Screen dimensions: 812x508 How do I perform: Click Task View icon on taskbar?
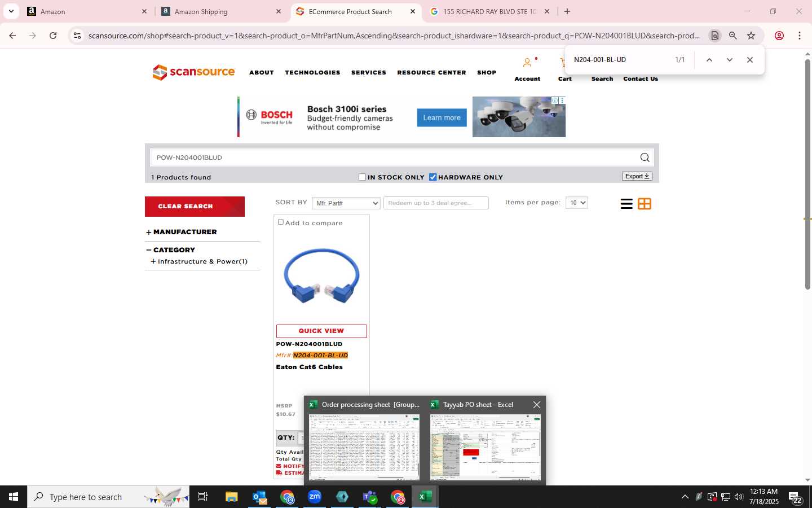point(203,497)
